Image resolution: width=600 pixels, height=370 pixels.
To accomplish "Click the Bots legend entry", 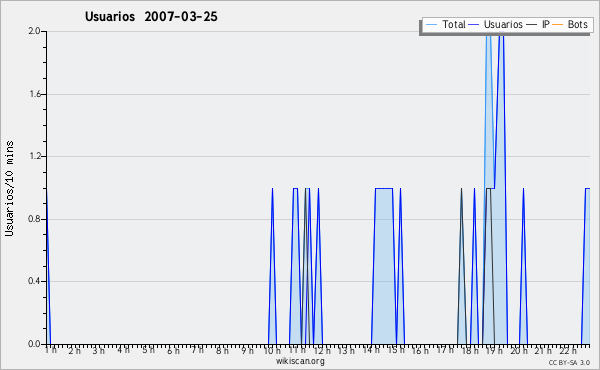I will coord(570,24).
